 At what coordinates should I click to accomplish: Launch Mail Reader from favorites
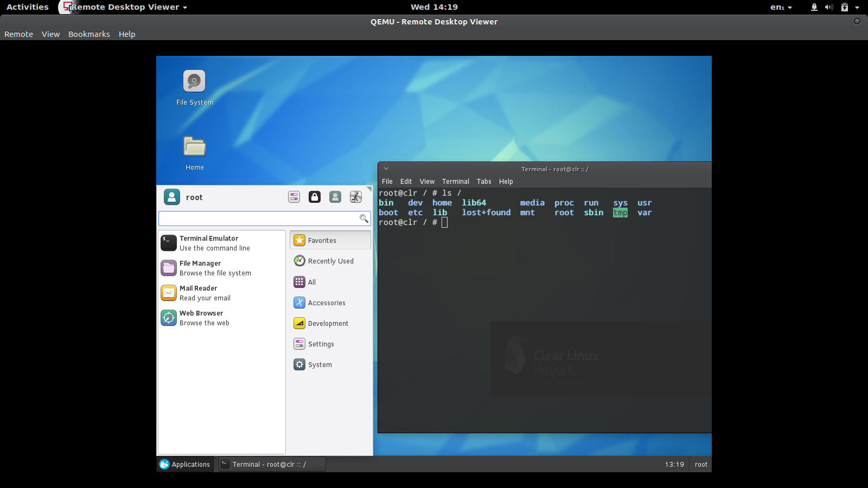[x=221, y=293]
